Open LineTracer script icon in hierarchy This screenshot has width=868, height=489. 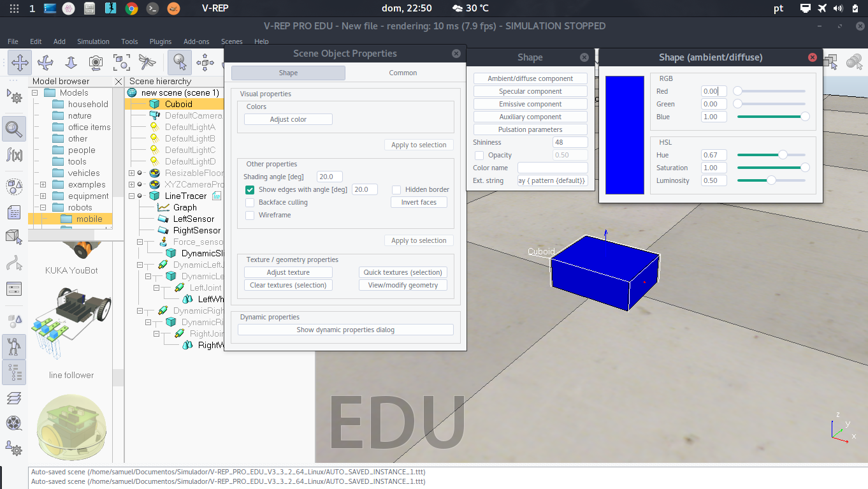pyautogui.click(x=217, y=196)
